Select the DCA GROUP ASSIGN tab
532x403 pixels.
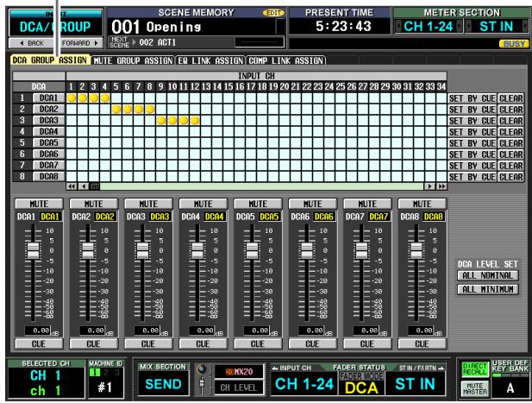coord(50,60)
